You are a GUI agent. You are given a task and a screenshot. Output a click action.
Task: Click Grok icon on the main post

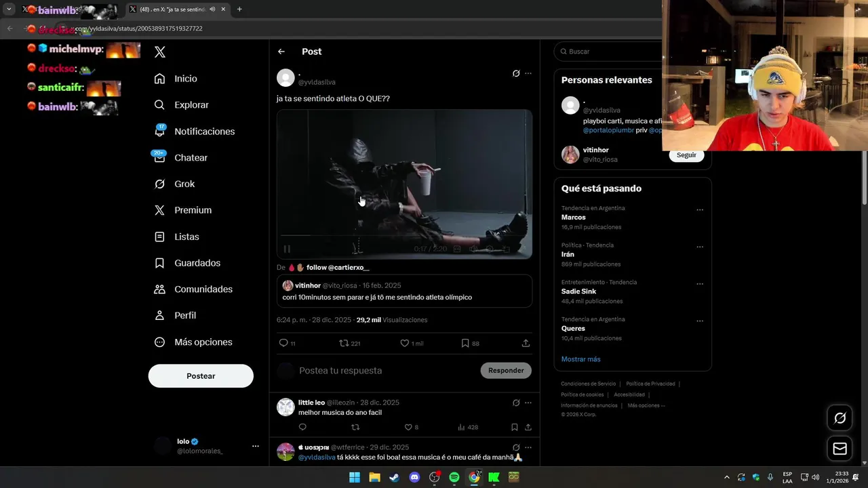[516, 73]
